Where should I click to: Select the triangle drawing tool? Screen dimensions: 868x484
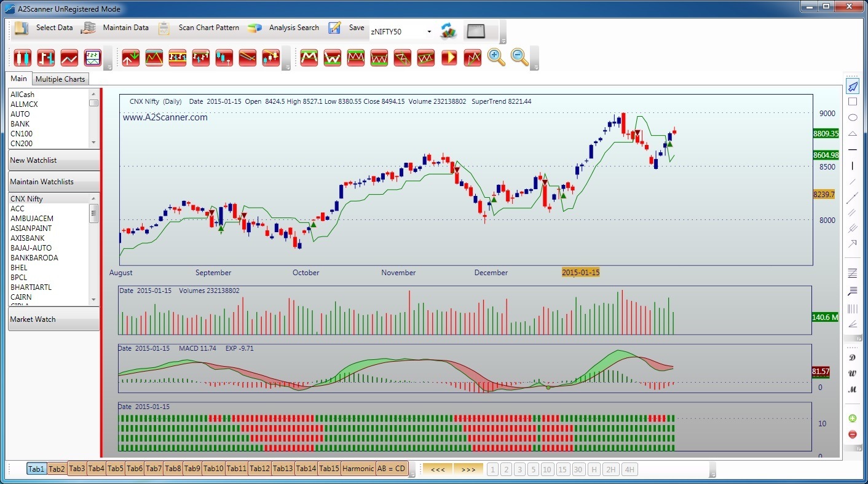pyautogui.click(x=853, y=133)
